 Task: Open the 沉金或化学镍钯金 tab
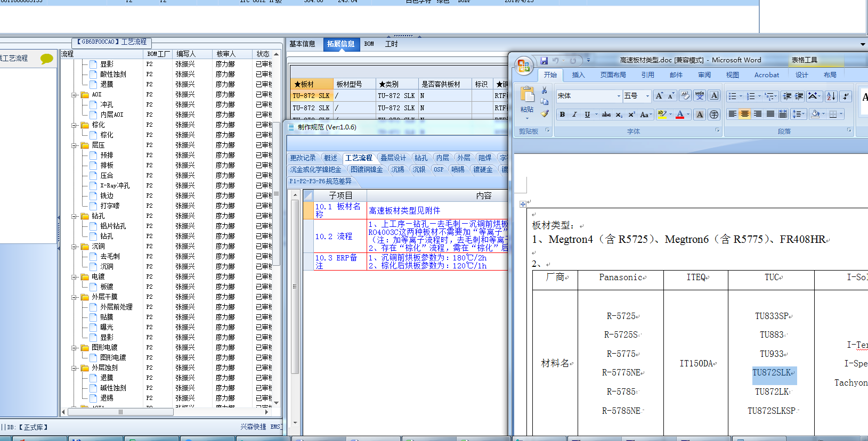(x=315, y=169)
